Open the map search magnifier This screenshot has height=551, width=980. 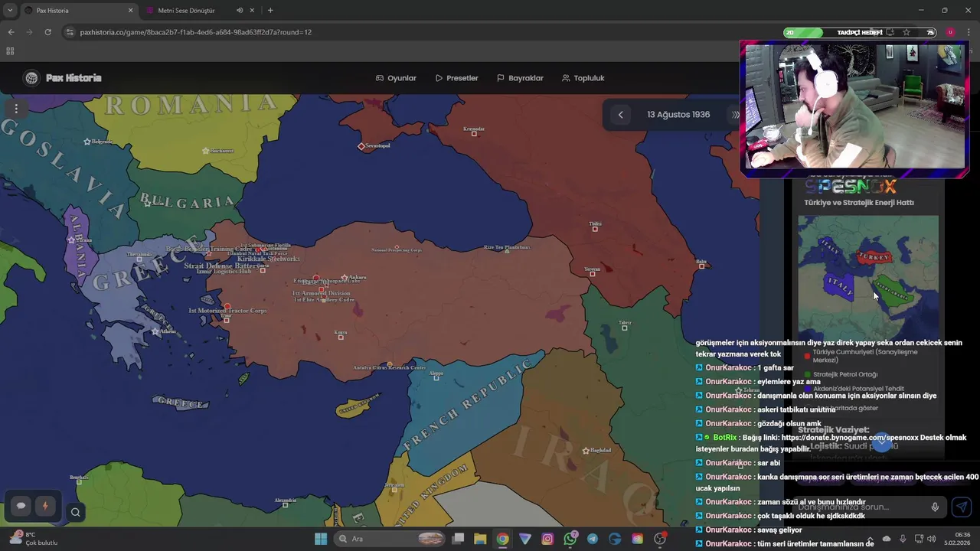tap(75, 513)
